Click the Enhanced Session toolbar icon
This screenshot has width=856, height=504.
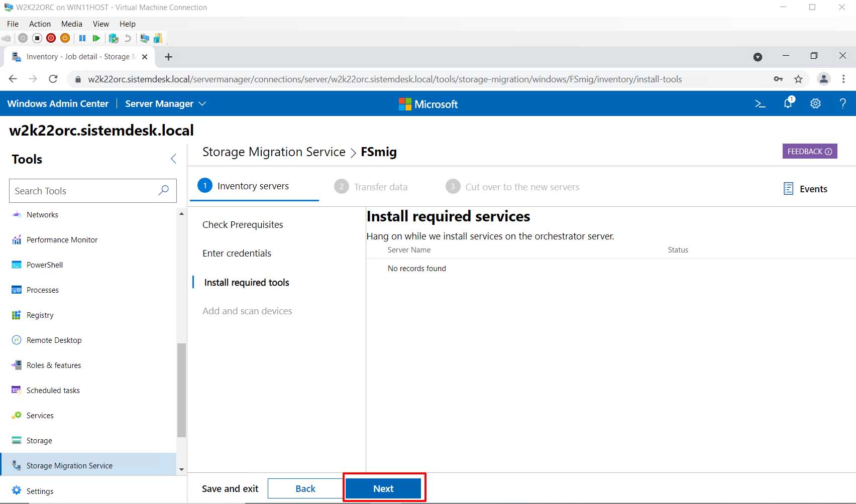145,38
